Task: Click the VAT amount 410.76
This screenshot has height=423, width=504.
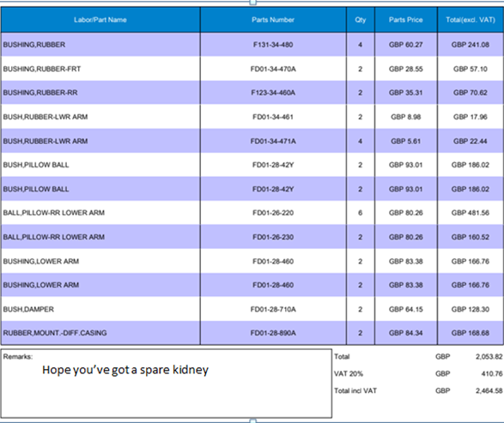Action: pos(492,374)
